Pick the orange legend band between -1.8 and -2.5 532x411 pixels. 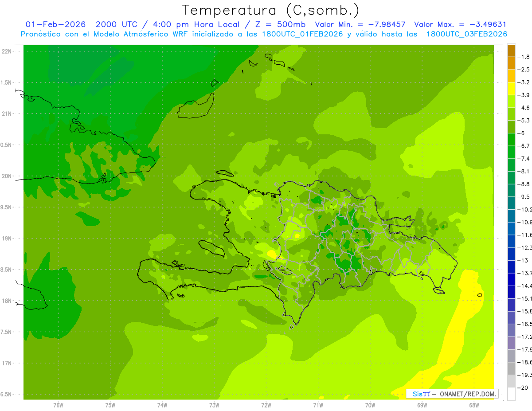coord(511,63)
